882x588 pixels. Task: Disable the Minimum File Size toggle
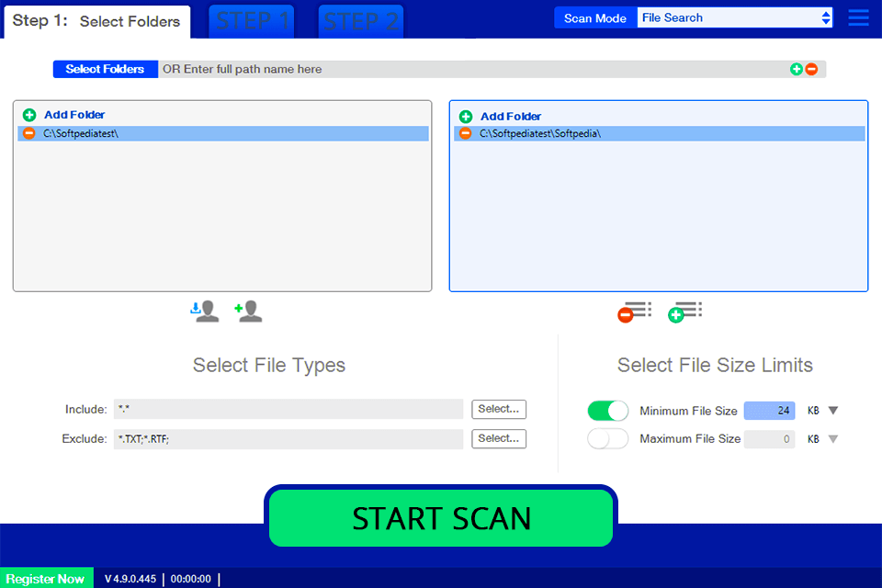607,411
